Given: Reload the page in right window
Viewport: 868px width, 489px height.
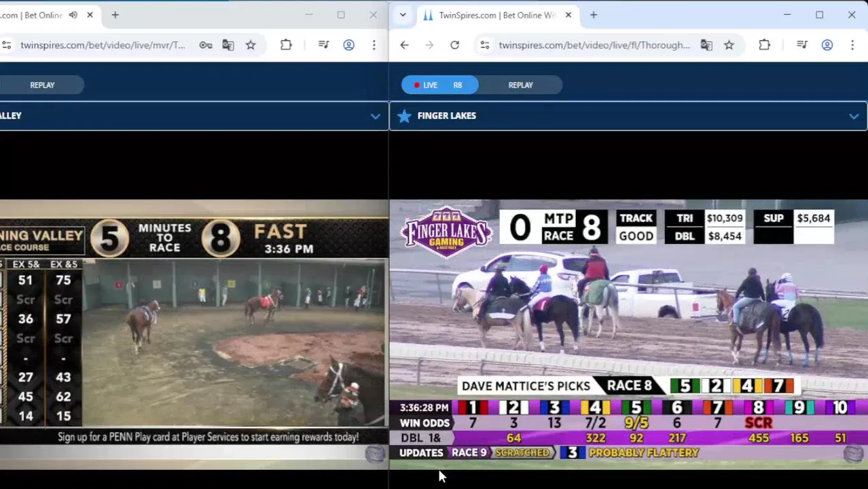Looking at the screenshot, I should click(x=454, y=45).
